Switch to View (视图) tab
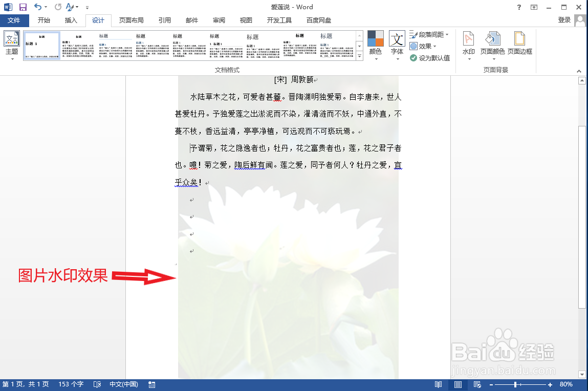Screen dimensions: 588x391 point(246,20)
